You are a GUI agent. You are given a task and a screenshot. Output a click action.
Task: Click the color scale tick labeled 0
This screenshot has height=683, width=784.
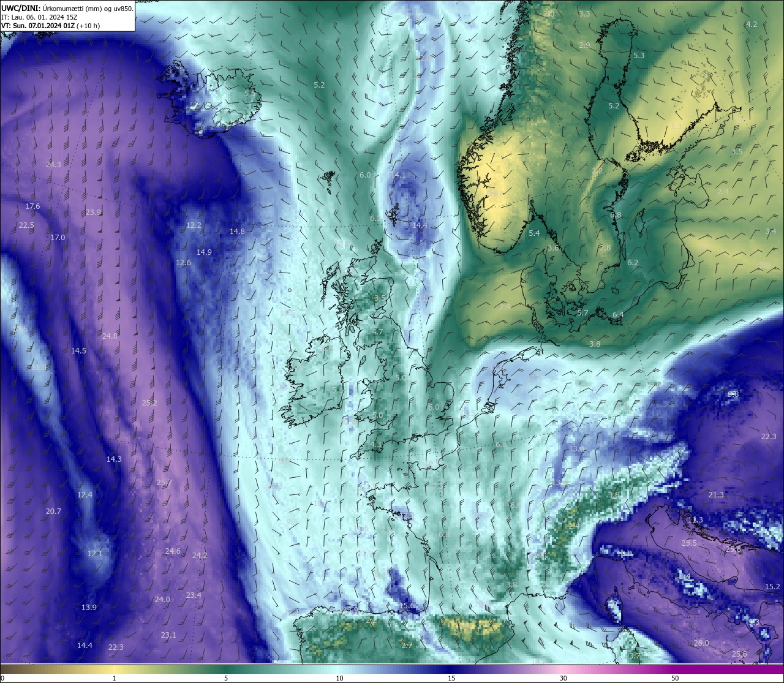pos(2,678)
